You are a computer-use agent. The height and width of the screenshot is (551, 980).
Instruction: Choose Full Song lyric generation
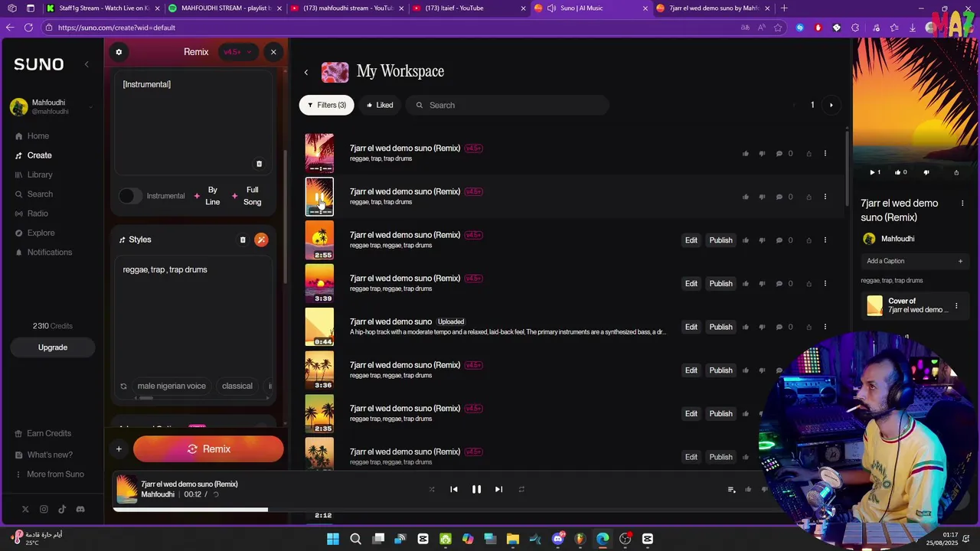click(x=247, y=196)
